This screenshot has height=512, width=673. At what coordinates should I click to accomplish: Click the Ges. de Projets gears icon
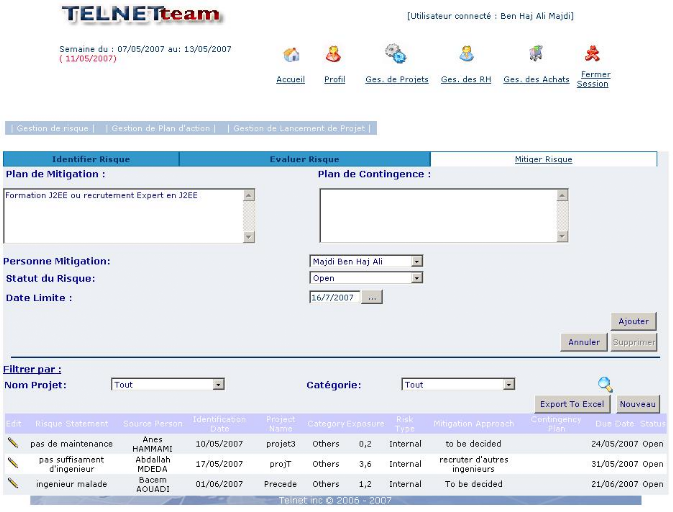coord(396,54)
